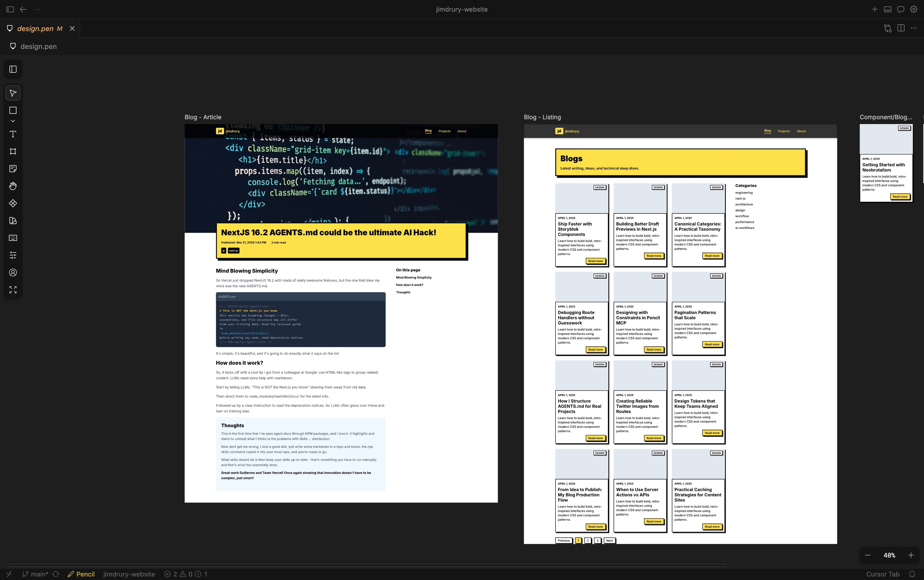This screenshot has height=580, width=924.
Task: Click Read more on Pagination Patterns that Scale
Action: [x=712, y=344]
